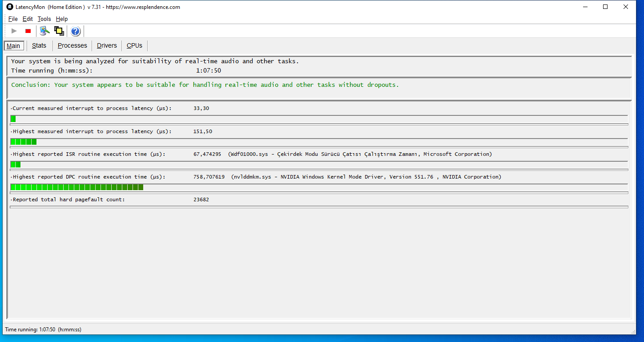The image size is (644, 342).
Task: Click the highest DPC routine execution time bar
Action: point(319,187)
